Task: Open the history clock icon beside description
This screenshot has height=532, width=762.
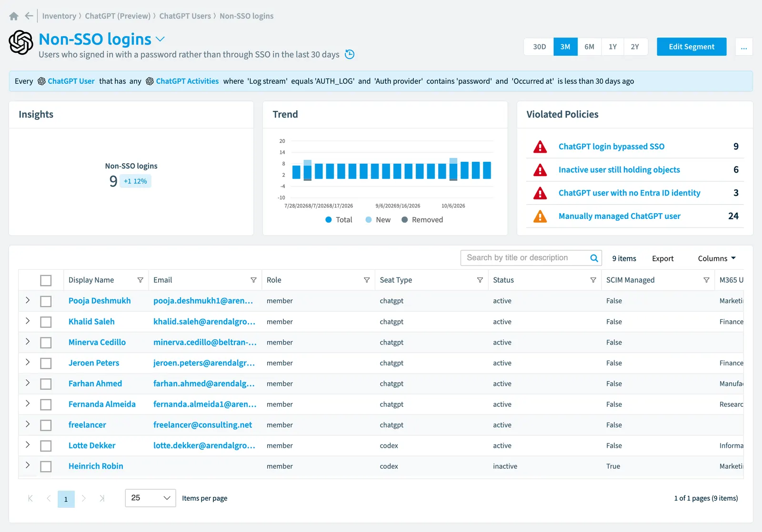Action: (350, 54)
